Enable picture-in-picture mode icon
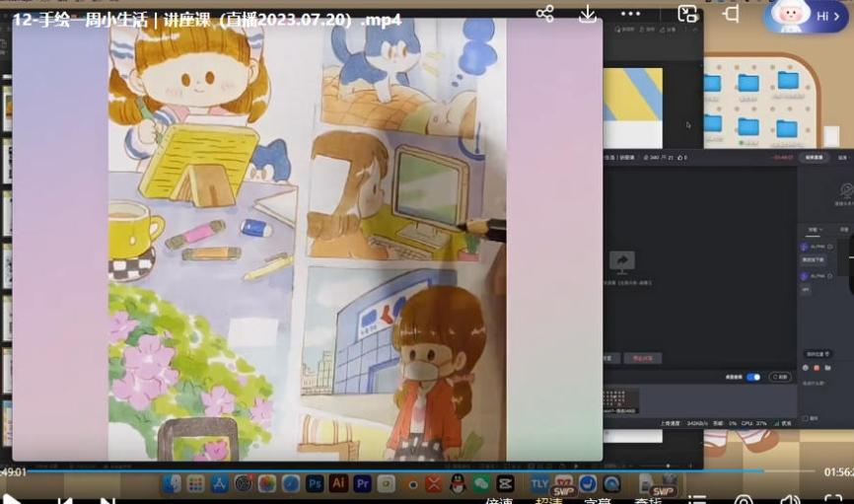 687,14
